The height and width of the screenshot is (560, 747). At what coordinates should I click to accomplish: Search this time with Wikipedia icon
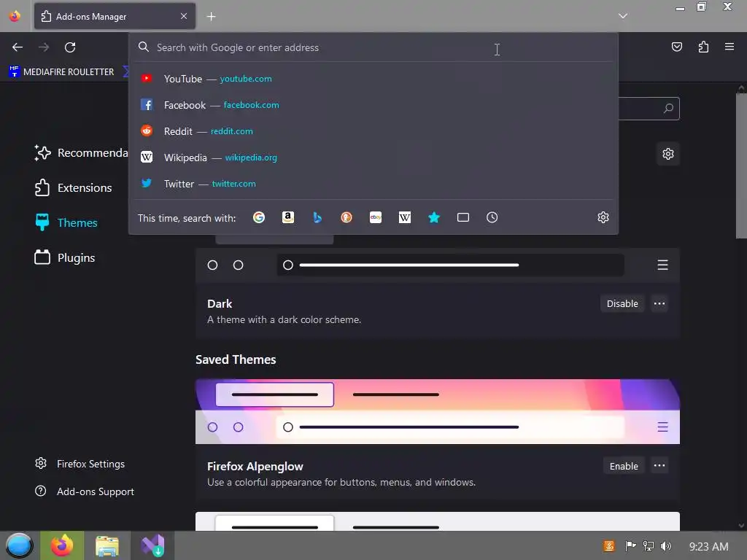pyautogui.click(x=404, y=217)
